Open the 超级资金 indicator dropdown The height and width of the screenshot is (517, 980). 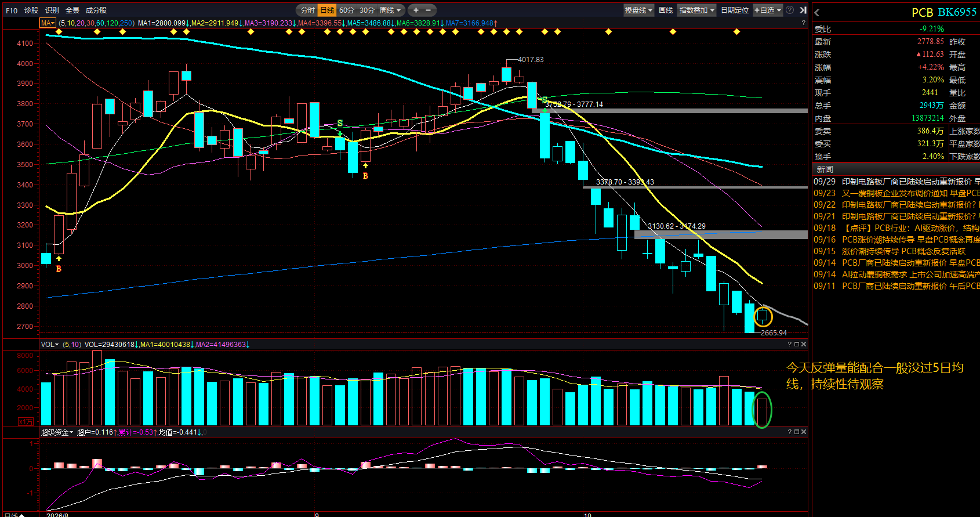(x=57, y=432)
